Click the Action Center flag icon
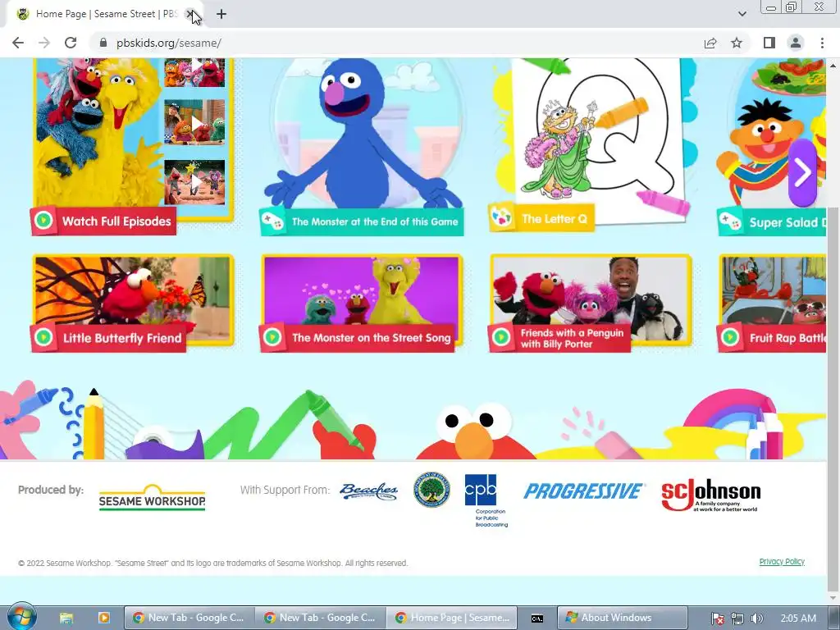 pos(717,619)
